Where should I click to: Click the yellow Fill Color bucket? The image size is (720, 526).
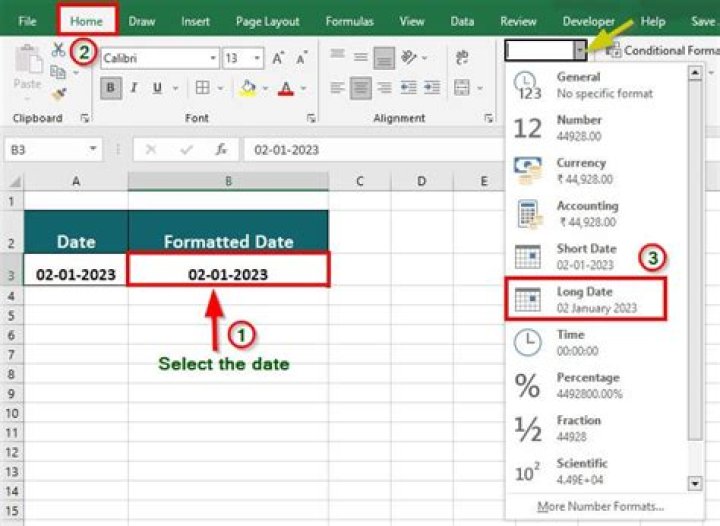(248, 88)
